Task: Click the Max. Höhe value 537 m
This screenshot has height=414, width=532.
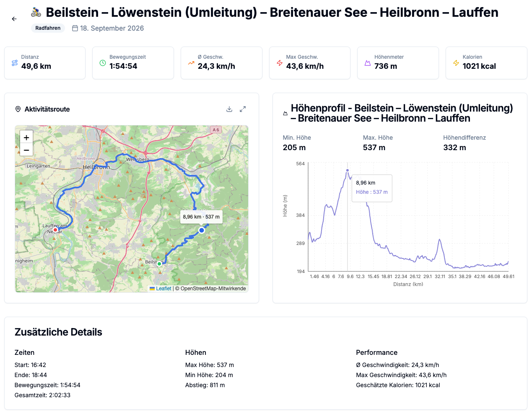Action: pyautogui.click(x=374, y=148)
